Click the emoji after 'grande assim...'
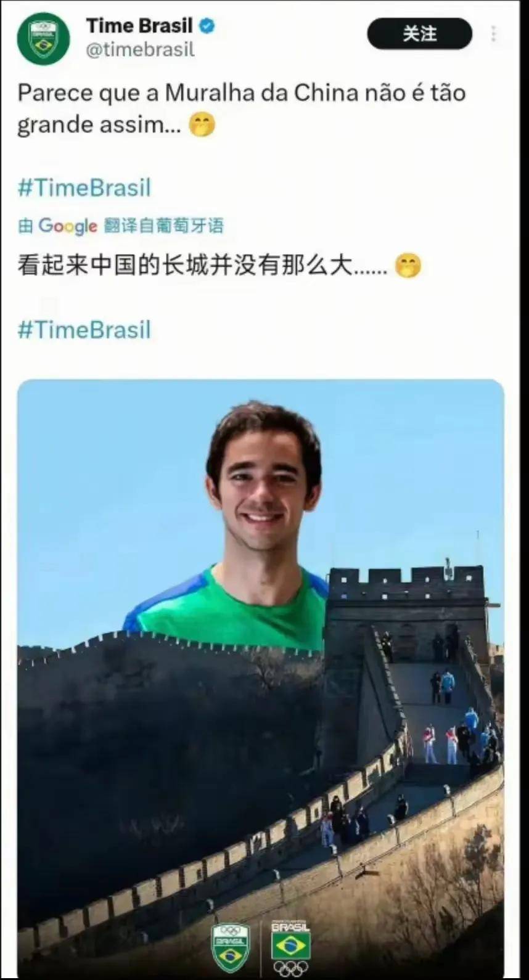 [x=202, y=125]
